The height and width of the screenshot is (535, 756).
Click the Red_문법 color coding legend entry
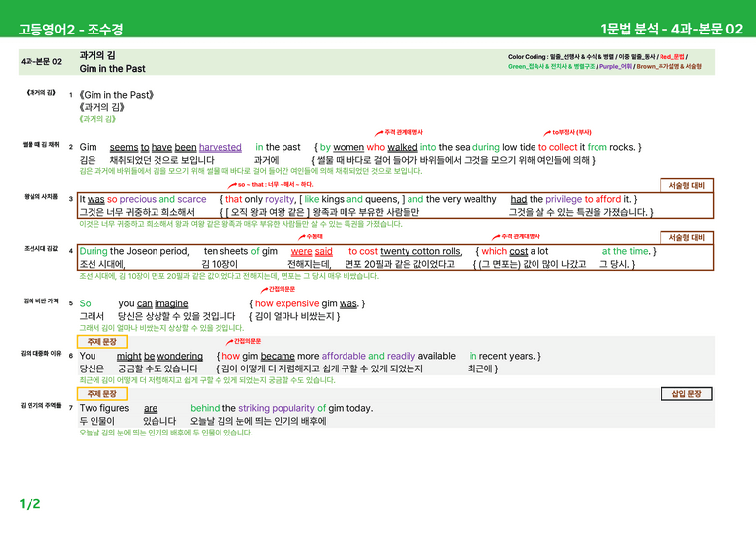671,57
